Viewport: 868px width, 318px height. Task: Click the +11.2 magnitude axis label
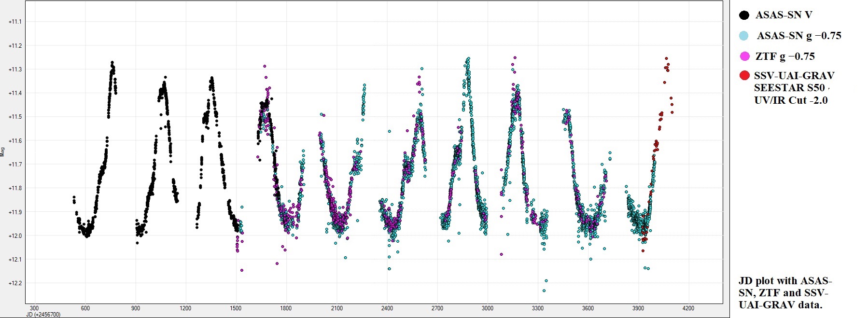pyautogui.click(x=15, y=46)
